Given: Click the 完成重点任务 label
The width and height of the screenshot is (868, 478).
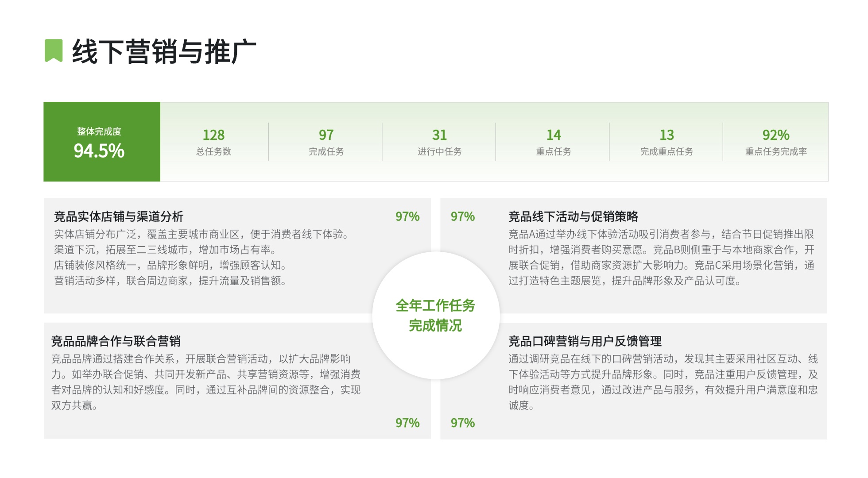Looking at the screenshot, I should pos(666,151).
